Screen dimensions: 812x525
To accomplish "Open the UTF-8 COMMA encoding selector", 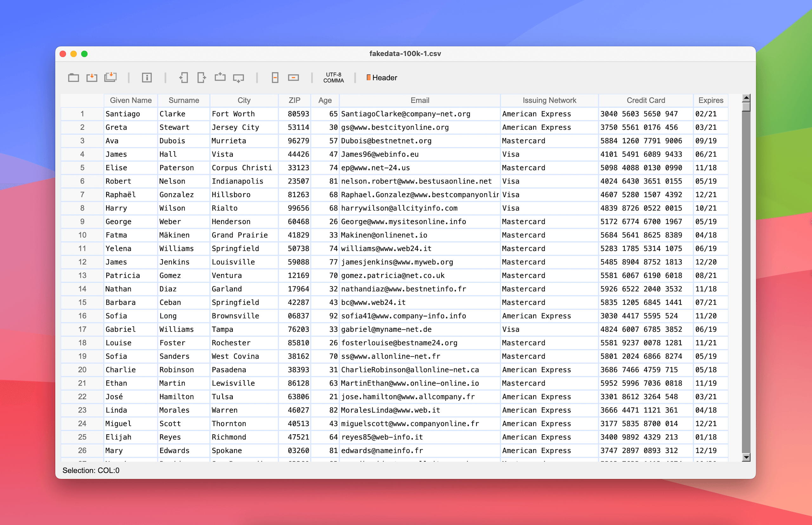I will [333, 78].
